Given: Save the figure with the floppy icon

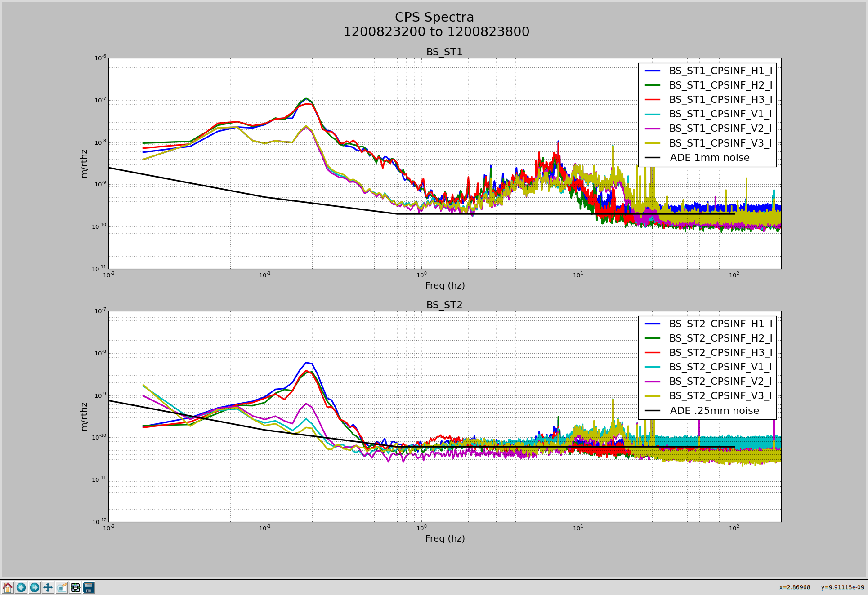Looking at the screenshot, I should tap(89, 587).
